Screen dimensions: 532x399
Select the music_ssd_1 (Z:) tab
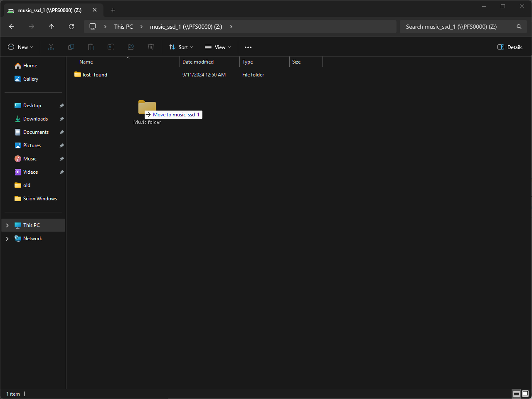click(53, 10)
